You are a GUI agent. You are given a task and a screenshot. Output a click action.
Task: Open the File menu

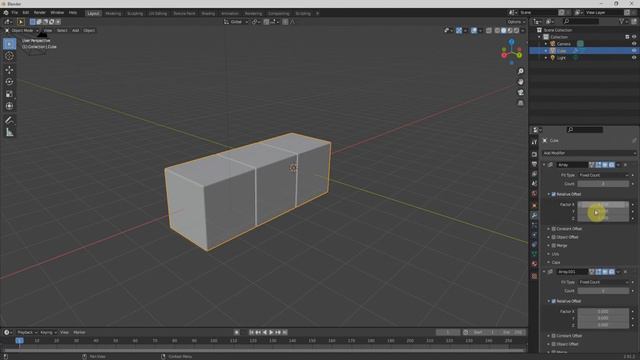[x=15, y=13]
